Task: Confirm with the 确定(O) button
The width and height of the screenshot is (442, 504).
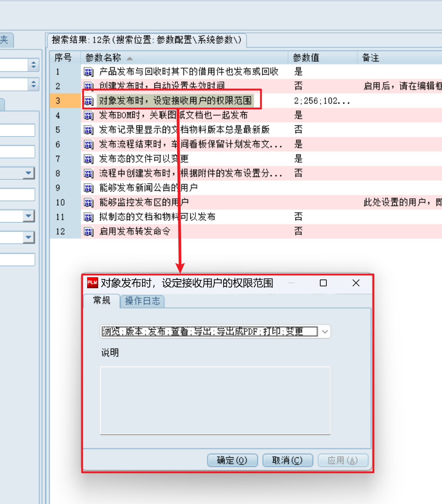Action: coord(232,460)
